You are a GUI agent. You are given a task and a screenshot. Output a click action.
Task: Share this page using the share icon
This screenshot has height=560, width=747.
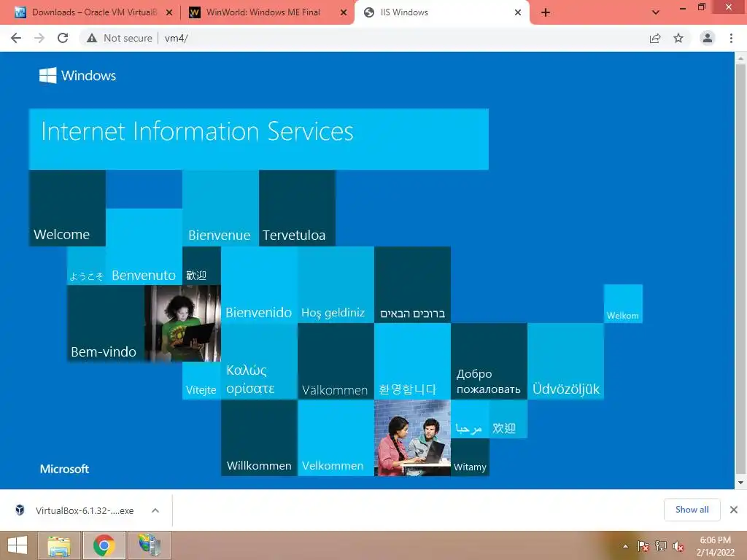655,38
